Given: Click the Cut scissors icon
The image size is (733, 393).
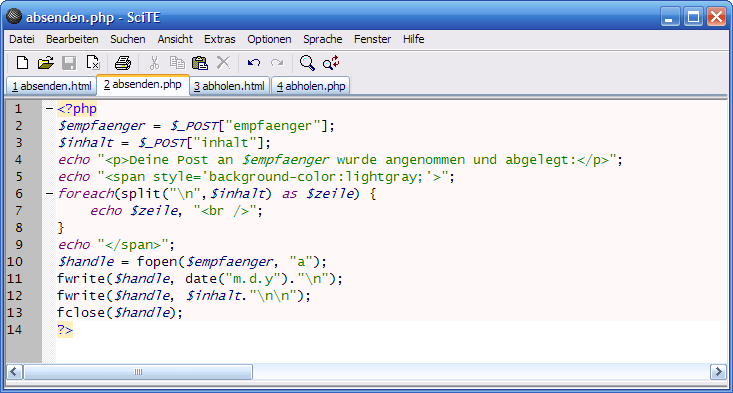Looking at the screenshot, I should [x=154, y=63].
